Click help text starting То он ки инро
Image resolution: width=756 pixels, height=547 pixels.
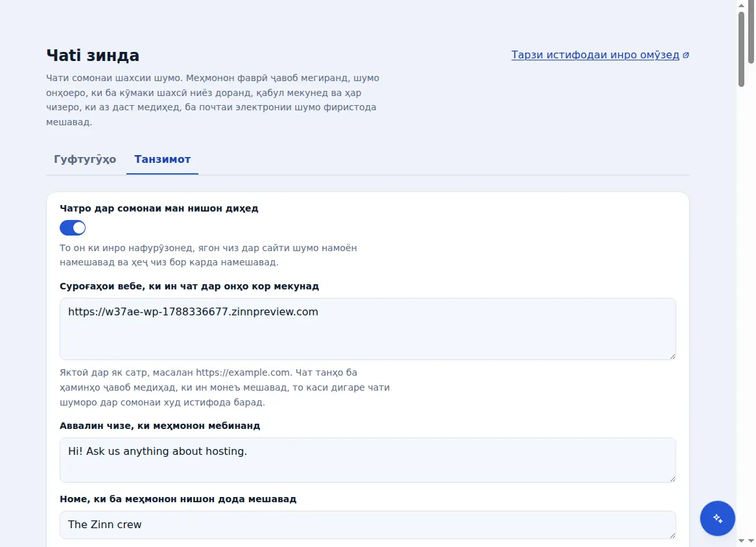click(208, 255)
